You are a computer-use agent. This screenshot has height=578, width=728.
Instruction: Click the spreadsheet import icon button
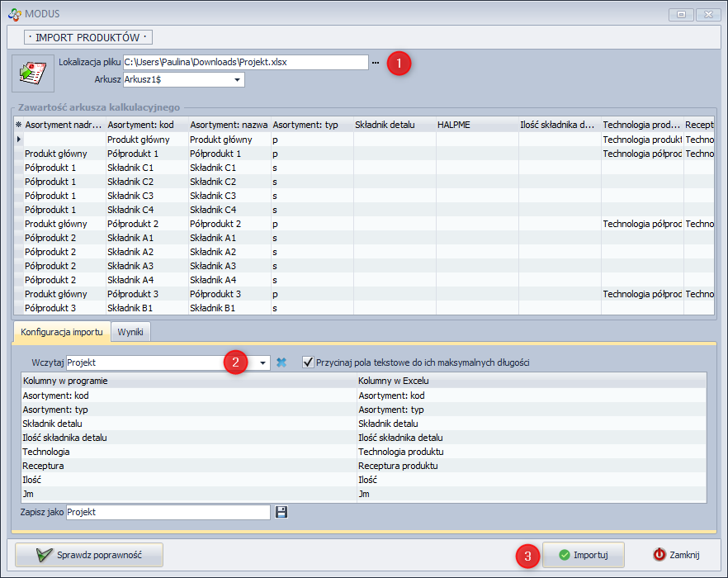click(32, 72)
